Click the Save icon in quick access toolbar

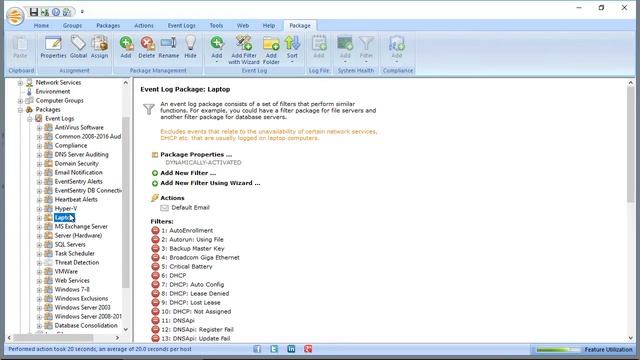click(34, 12)
